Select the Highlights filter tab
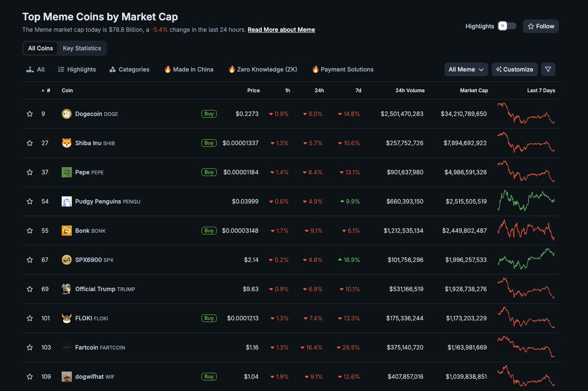The width and height of the screenshot is (588, 391). (77, 69)
